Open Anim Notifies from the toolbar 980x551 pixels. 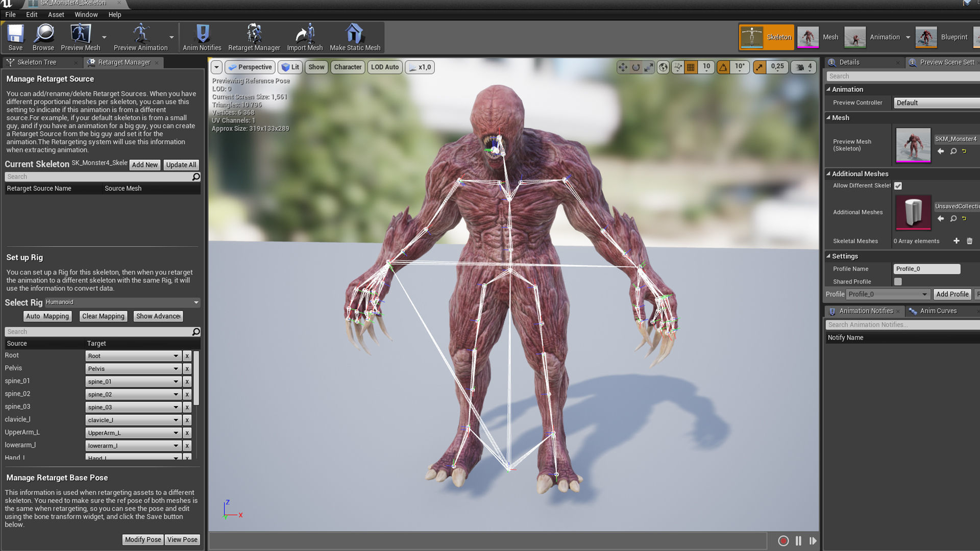202,37
